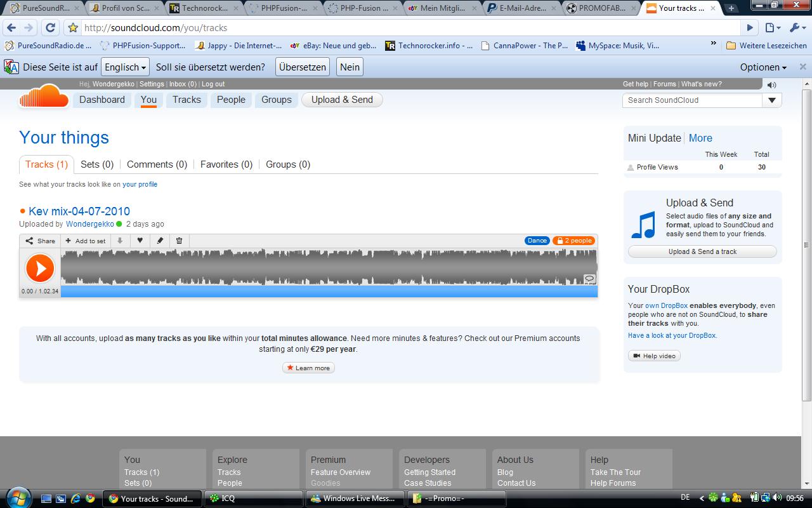812x508 pixels.
Task: Seek in the track waveform
Action: 329,267
